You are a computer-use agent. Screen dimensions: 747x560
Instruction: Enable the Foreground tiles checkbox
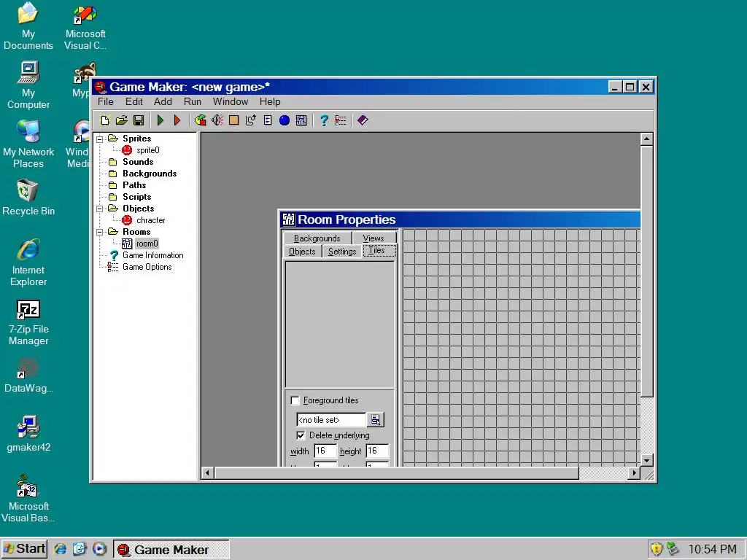(295, 400)
